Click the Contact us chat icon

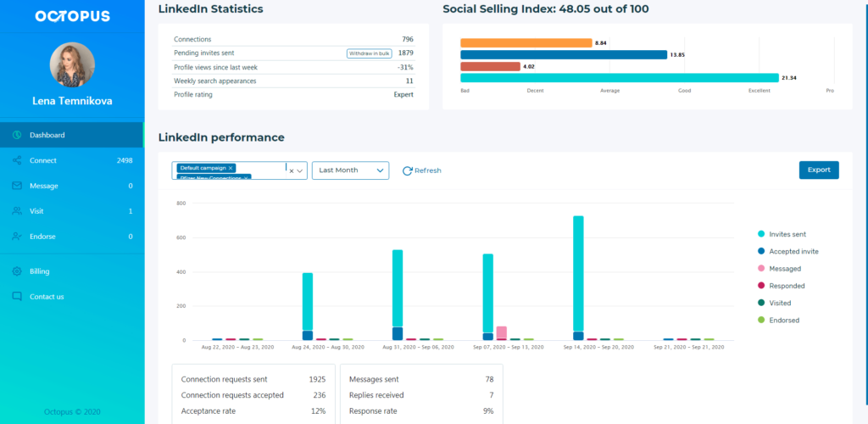17,297
